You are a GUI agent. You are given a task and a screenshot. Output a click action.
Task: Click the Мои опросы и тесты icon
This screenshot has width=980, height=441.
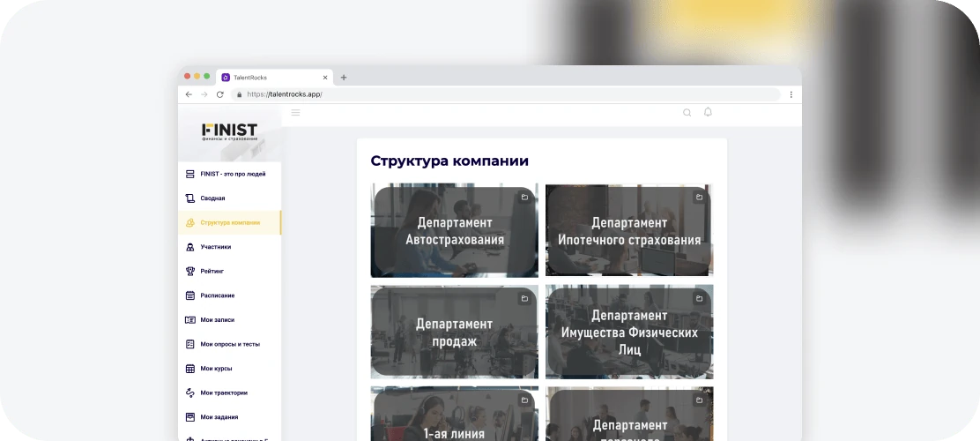[x=190, y=344]
